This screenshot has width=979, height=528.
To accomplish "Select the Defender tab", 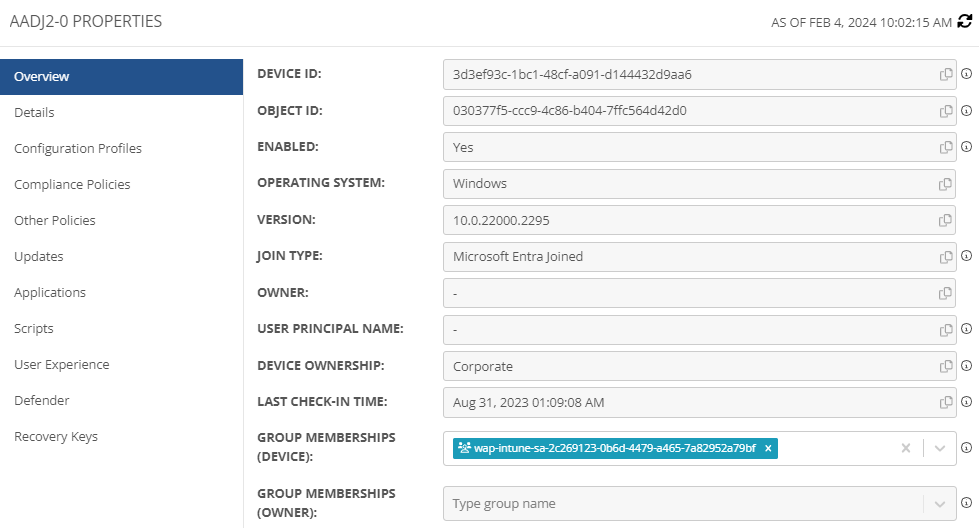I will click(42, 401).
